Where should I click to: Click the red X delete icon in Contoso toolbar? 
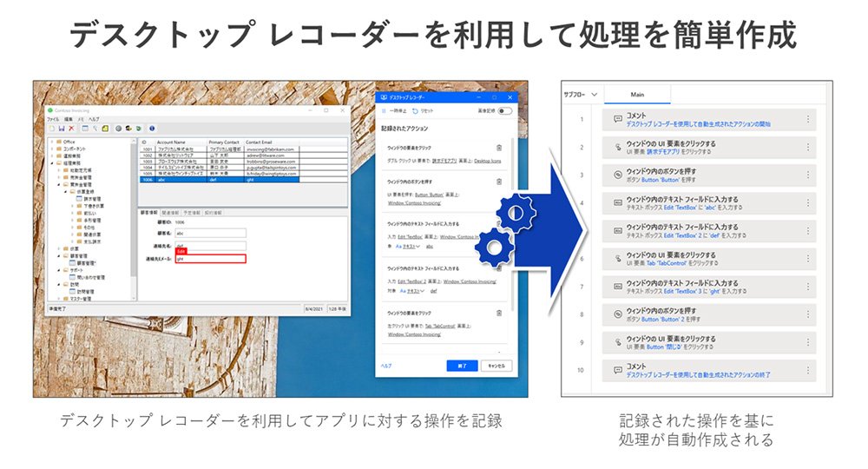tap(71, 129)
